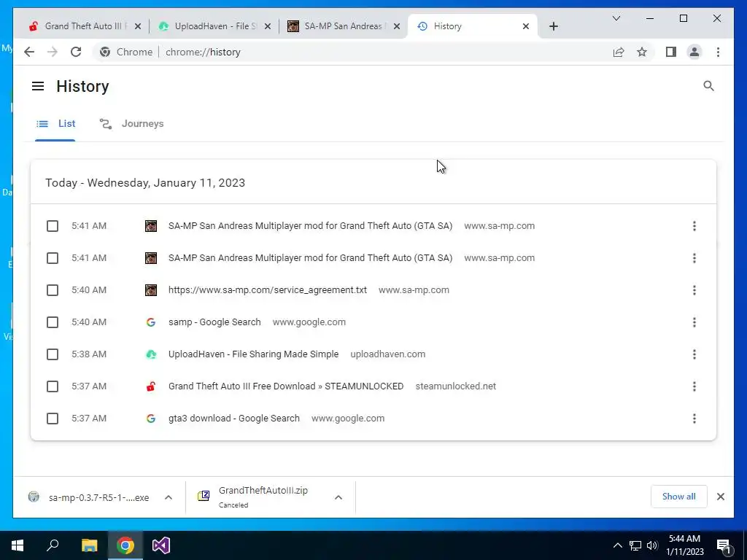Launch Visual Studio from taskbar
Image resolution: width=747 pixels, height=560 pixels.
161,545
